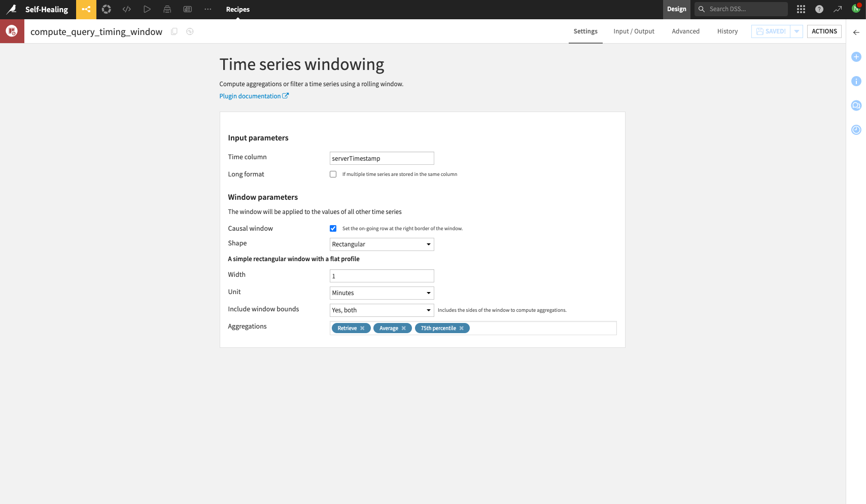Expand the Include window bounds dropdown
Screen dimensions: 866x504
pos(382,310)
